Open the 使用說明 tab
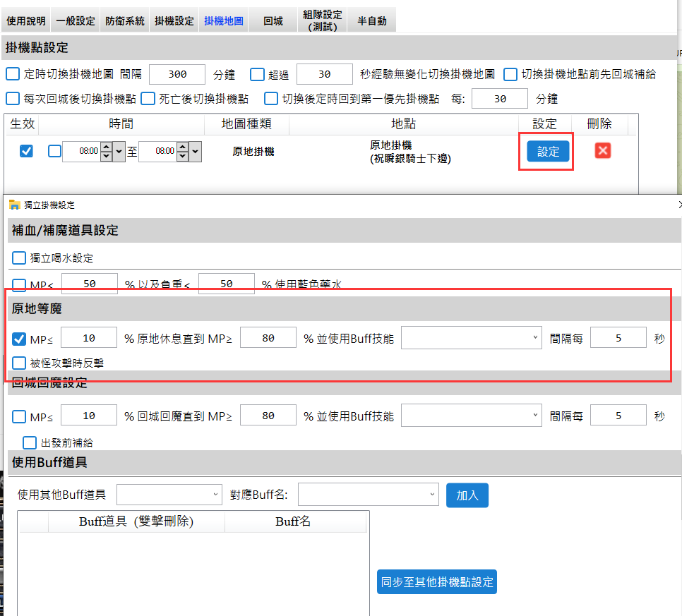 [x=25, y=20]
